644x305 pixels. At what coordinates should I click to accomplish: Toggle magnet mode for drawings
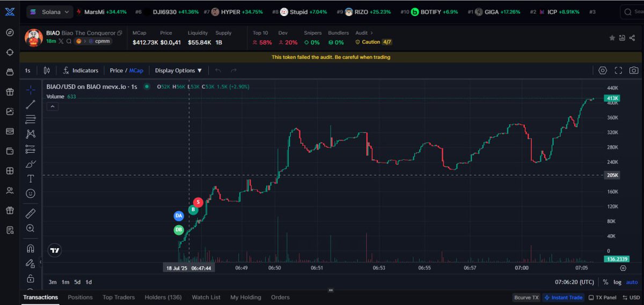tap(31, 248)
